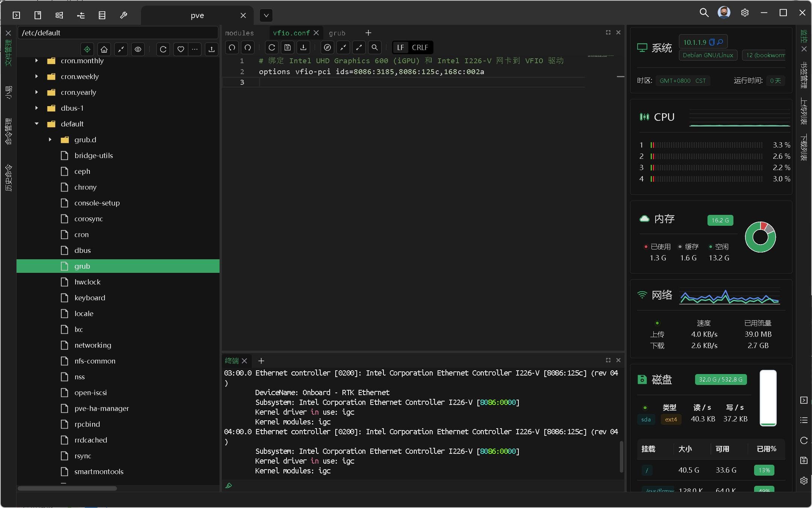Click the /etc/default path input field
The height and width of the screenshot is (508, 812).
pos(118,33)
